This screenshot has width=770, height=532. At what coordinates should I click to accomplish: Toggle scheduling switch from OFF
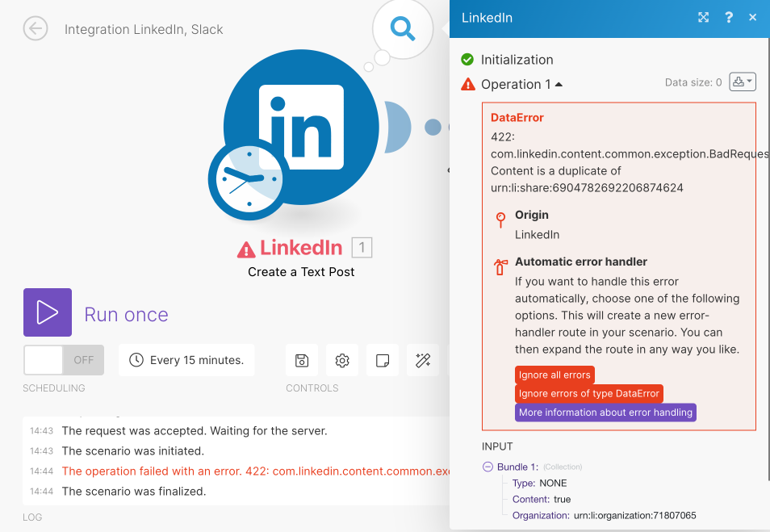64,360
